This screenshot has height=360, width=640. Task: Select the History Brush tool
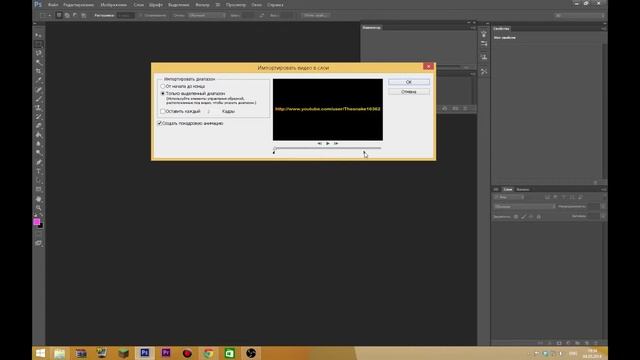click(x=38, y=117)
